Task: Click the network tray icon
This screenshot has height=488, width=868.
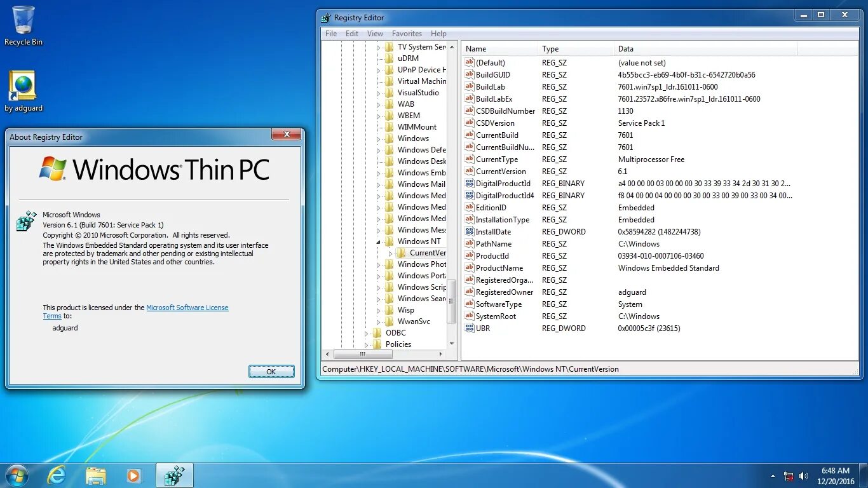Action: [789, 476]
